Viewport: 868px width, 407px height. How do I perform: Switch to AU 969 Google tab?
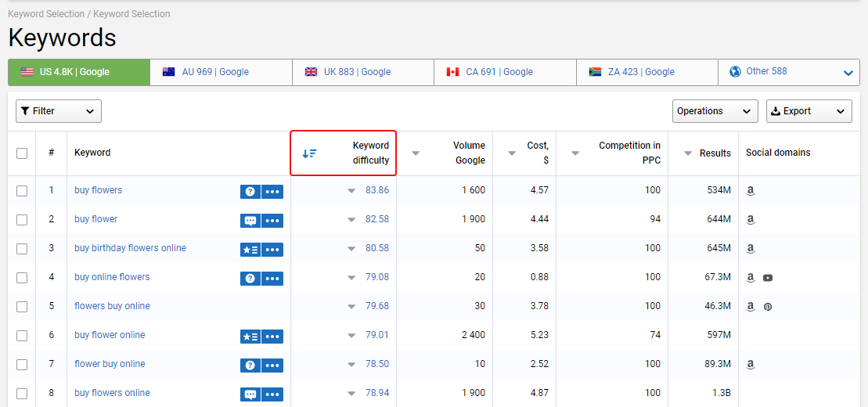221,72
